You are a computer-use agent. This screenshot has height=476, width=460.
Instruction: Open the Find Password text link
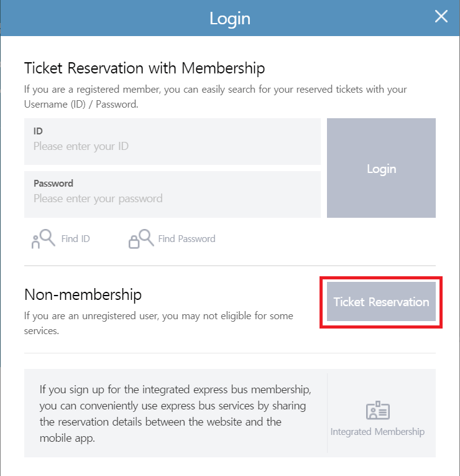click(186, 239)
